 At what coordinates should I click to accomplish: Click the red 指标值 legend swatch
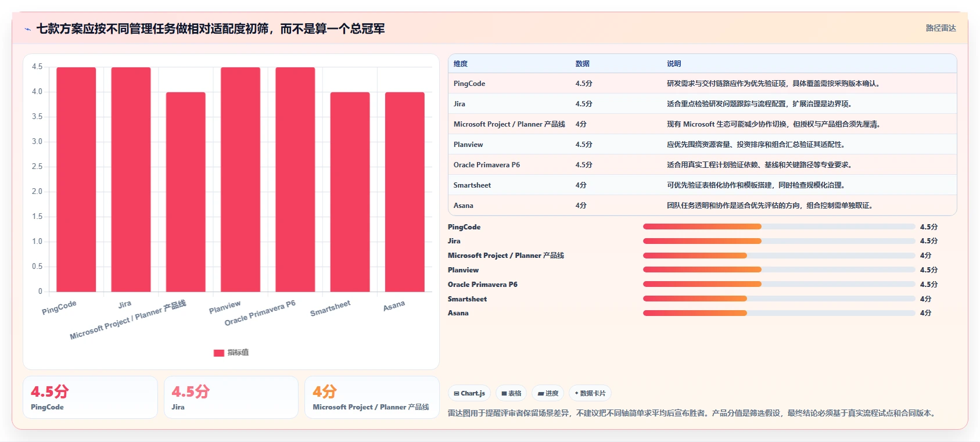point(219,353)
